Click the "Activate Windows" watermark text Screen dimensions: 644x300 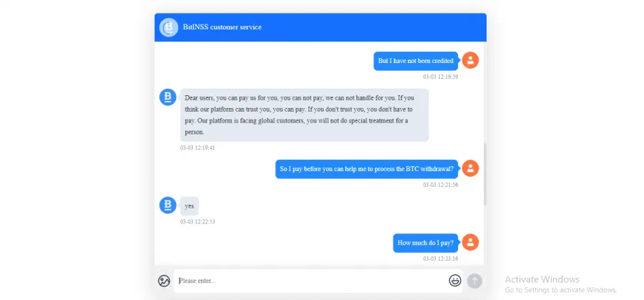coord(542,279)
